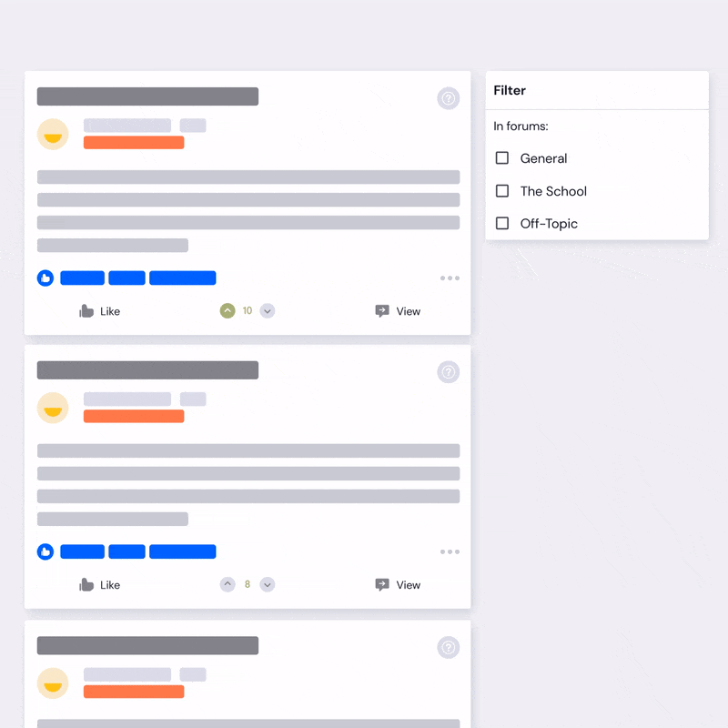The width and height of the screenshot is (728, 728).
Task: Click blue thumbs-up reaction icon on second post
Action: (x=45, y=551)
